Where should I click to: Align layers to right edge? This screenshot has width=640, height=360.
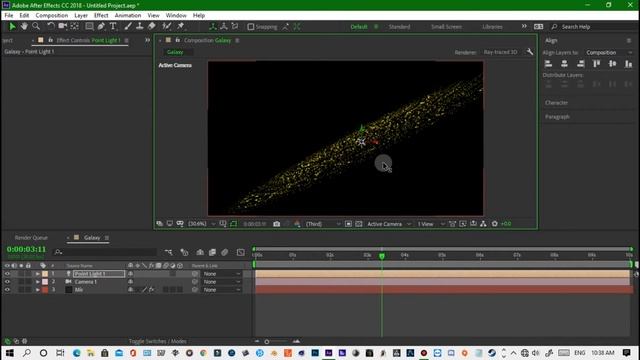point(580,64)
